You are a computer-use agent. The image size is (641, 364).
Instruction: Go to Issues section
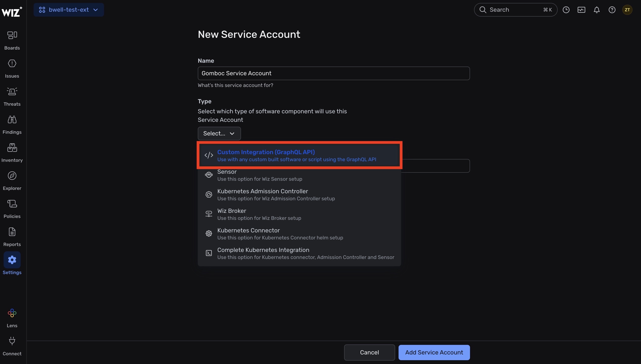(12, 68)
